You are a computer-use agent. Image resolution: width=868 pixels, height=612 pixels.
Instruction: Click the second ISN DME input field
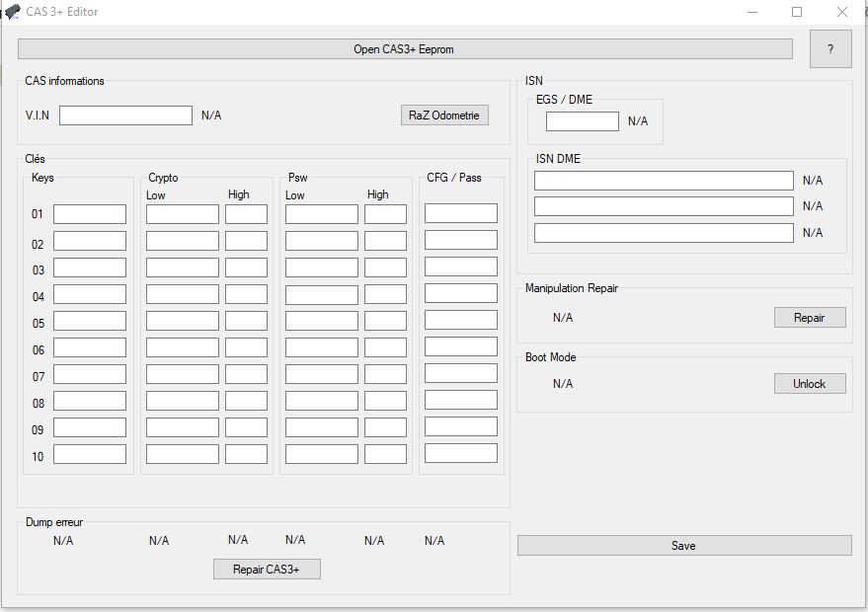[x=663, y=205]
